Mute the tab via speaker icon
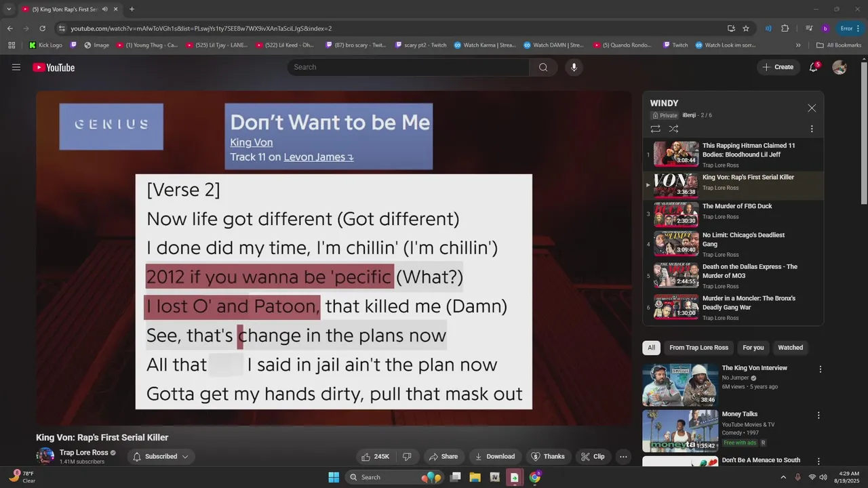This screenshot has width=868, height=488. pyautogui.click(x=104, y=9)
